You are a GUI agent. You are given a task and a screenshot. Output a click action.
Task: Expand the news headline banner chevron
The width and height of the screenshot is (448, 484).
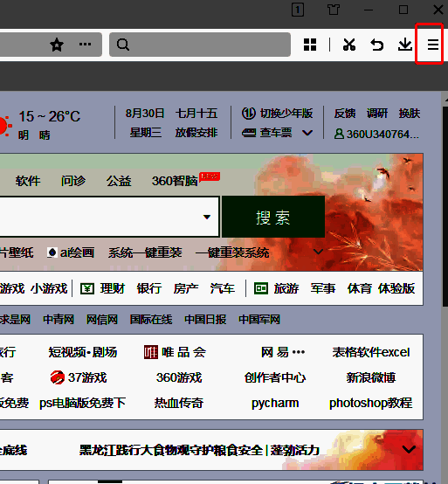409,449
